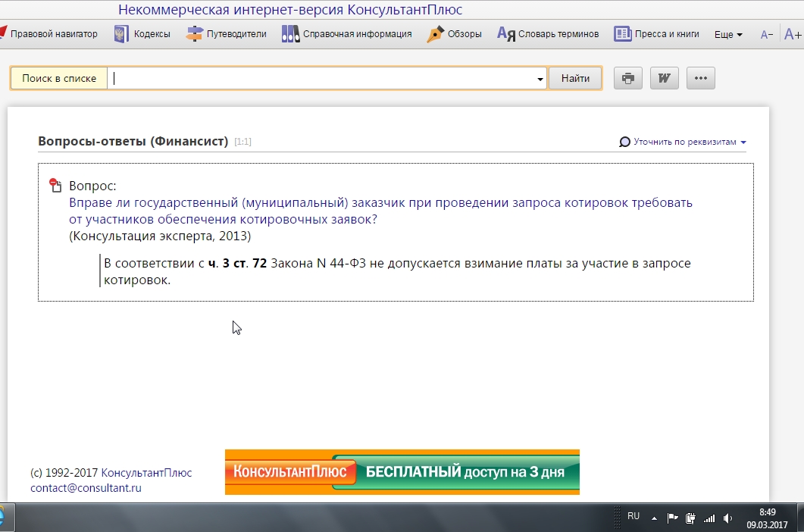Open the three-dots more actions button
The image size is (804, 532).
(700, 79)
